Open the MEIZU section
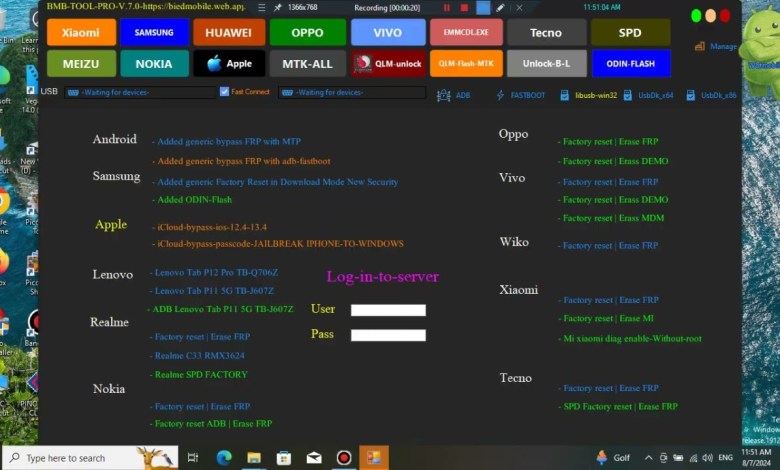This screenshot has height=470, width=780. 81,64
